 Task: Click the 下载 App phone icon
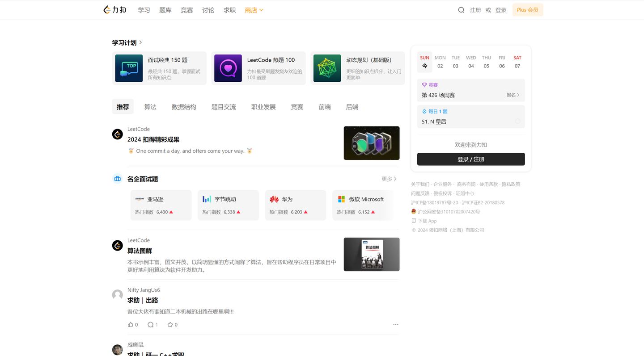coord(414,221)
